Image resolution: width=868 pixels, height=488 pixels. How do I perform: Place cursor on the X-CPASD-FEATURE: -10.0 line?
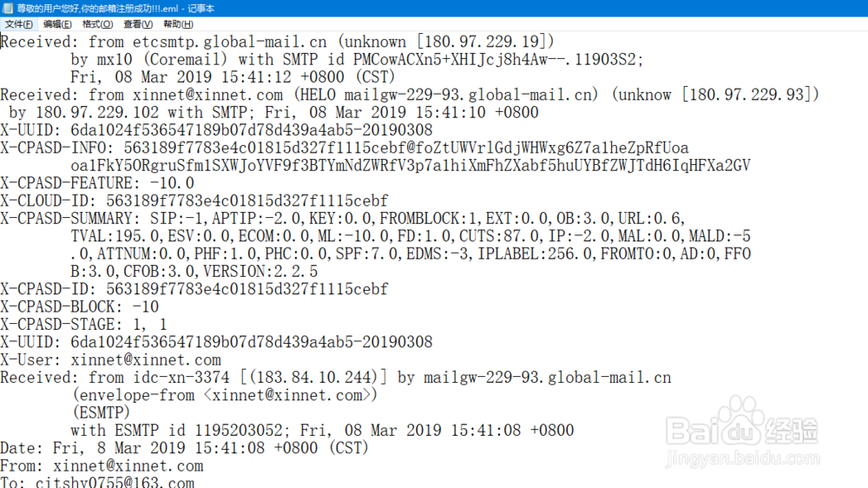97,183
